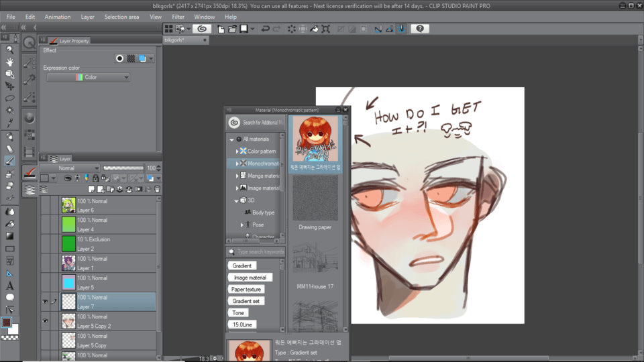The width and height of the screenshot is (644, 362).
Task: Select the Magnifier zoom tool
Action: coord(9,50)
